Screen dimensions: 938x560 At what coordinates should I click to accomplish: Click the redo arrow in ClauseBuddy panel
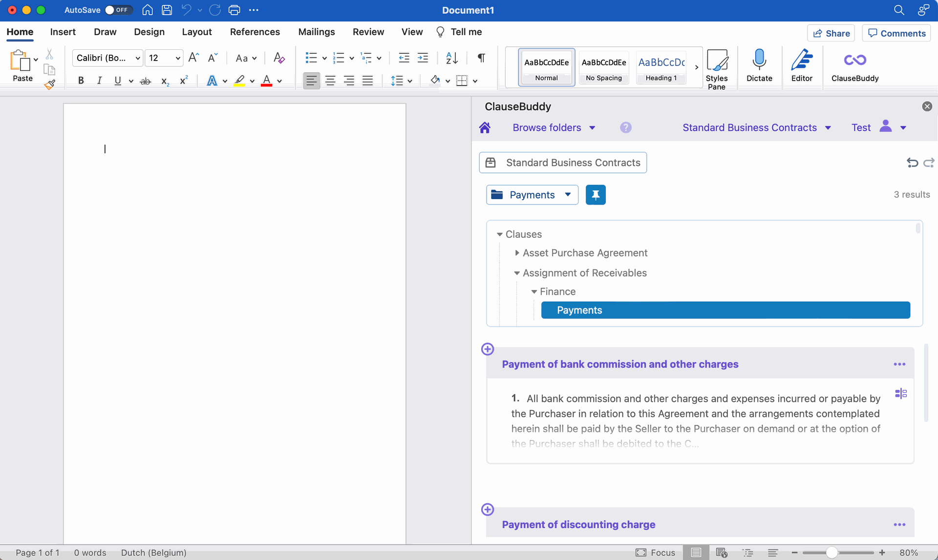click(x=929, y=163)
